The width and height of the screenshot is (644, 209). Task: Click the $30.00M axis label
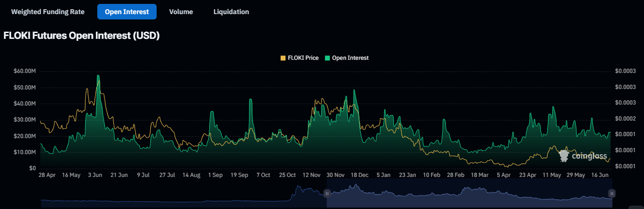[x=25, y=120]
